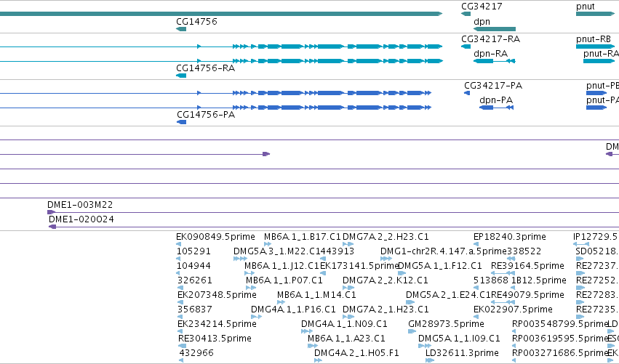Image resolution: width=619 pixels, height=364 pixels.
Task: Click the DMG7A.2_2.K12.C1 EST label
Action: 386,280
